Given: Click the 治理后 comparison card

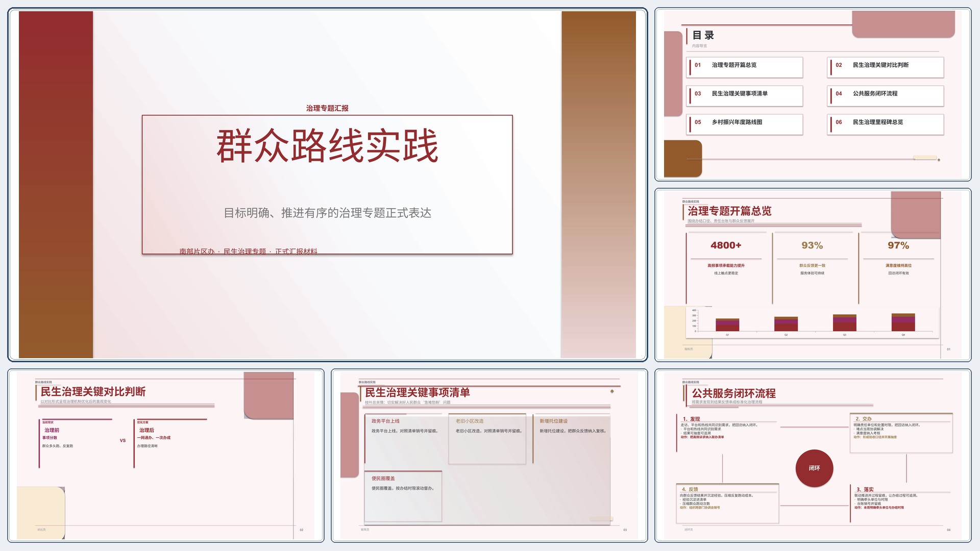Looking at the screenshot, I should 170,443.
